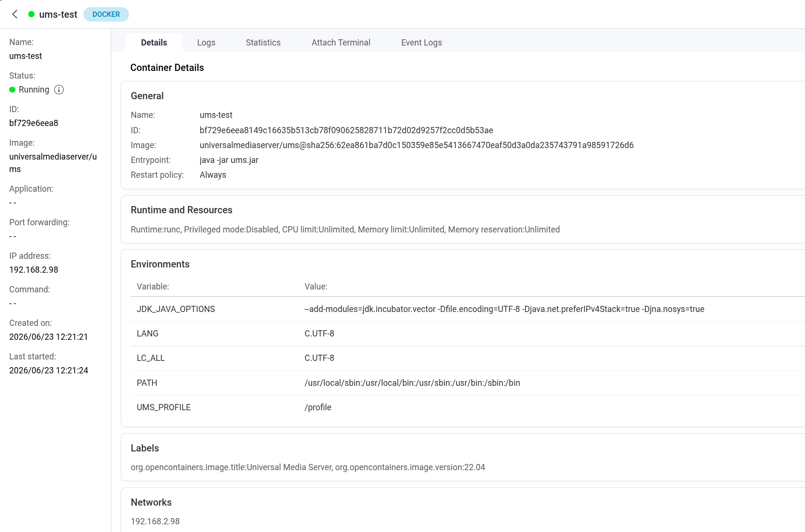This screenshot has width=805, height=532.
Task: Click the Networks IP 192.168.2.98
Action: [155, 521]
